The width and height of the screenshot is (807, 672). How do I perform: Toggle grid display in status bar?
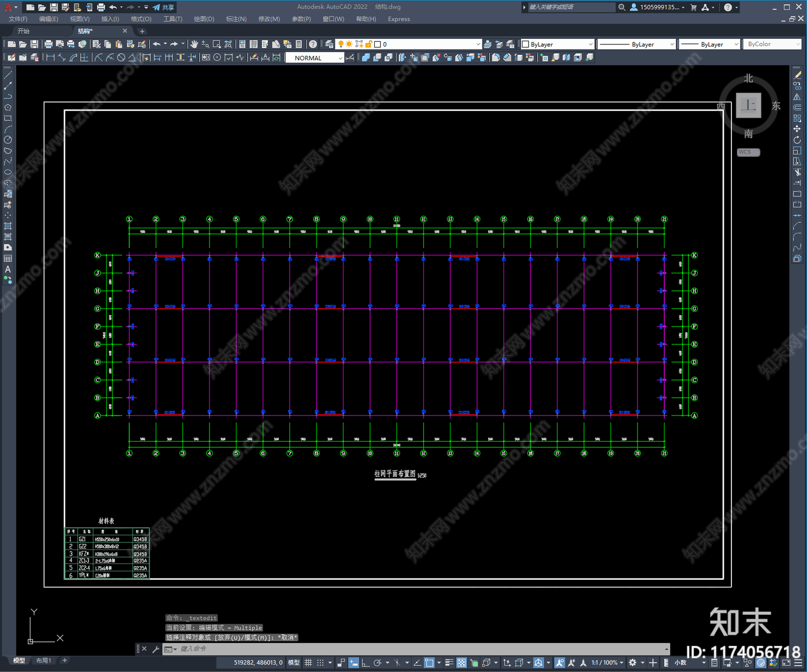coord(308,662)
